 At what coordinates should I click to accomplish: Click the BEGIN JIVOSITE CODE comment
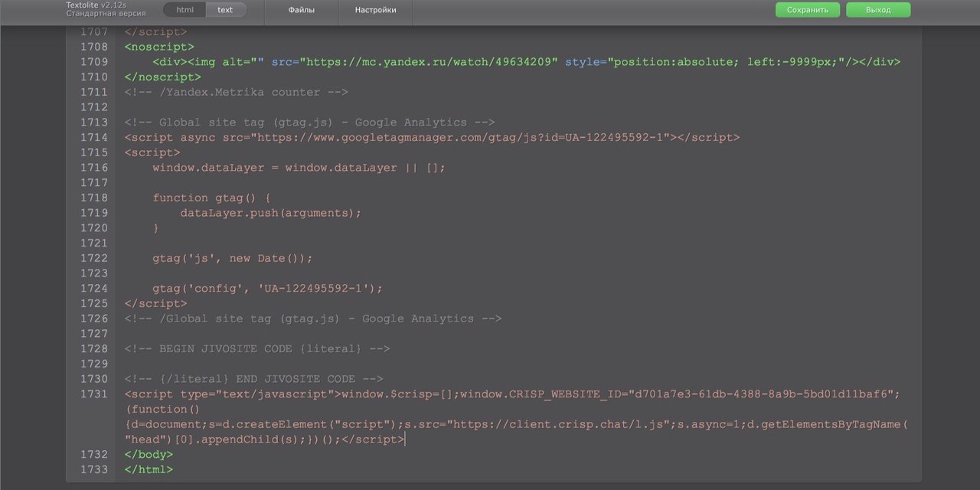coord(257,349)
